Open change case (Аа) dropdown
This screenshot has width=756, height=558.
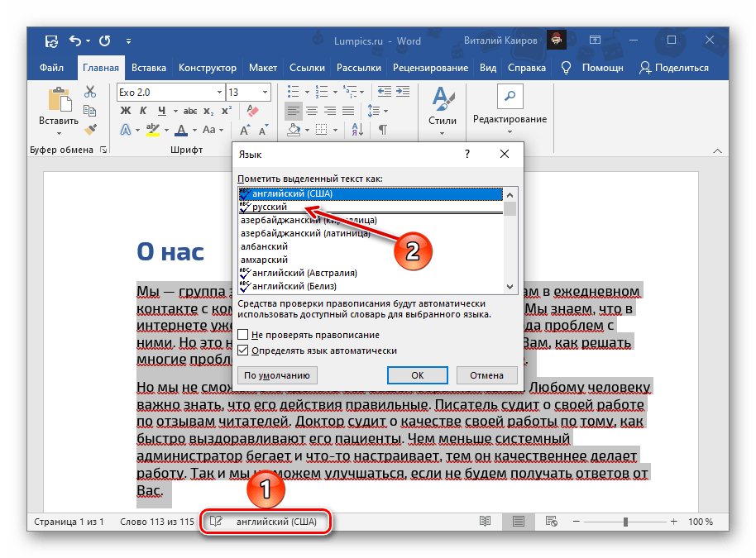[x=213, y=130]
